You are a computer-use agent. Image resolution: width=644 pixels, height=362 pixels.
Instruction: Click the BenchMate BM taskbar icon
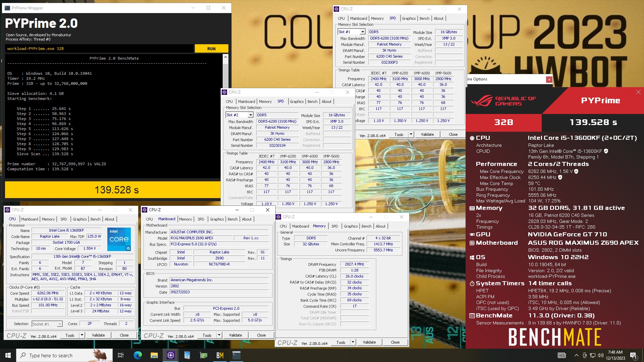[220, 355]
